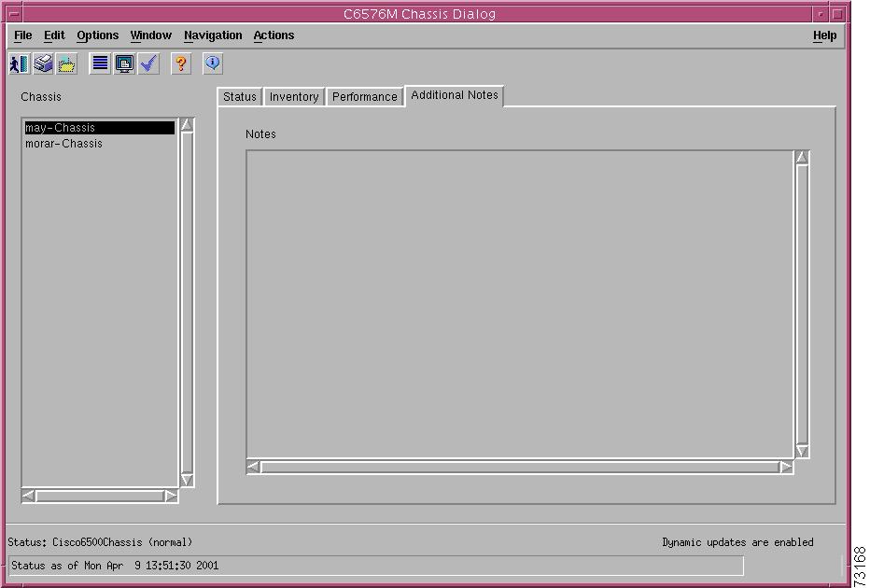Click the Chassis list scroll-up arrow

(x=187, y=124)
